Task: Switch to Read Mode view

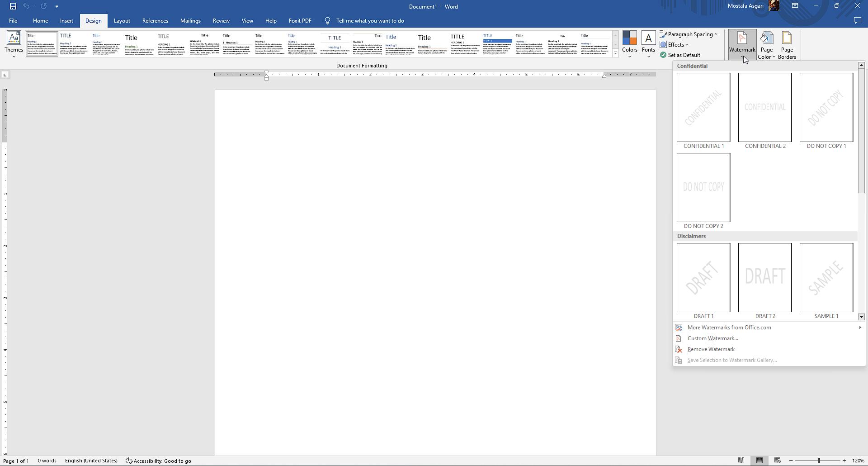Action: (x=741, y=461)
